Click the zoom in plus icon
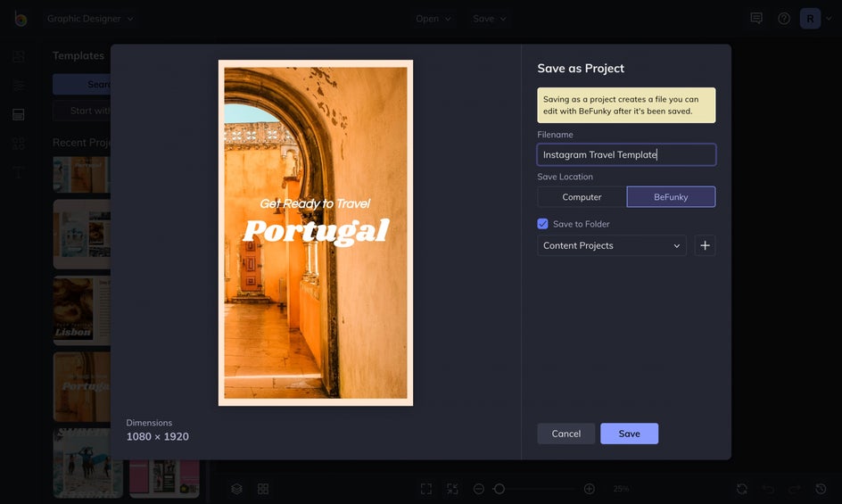842x504 pixels. [589, 489]
